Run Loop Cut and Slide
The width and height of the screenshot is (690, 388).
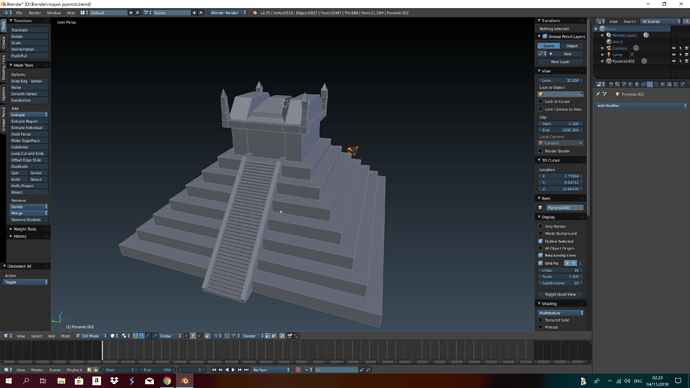(29, 154)
